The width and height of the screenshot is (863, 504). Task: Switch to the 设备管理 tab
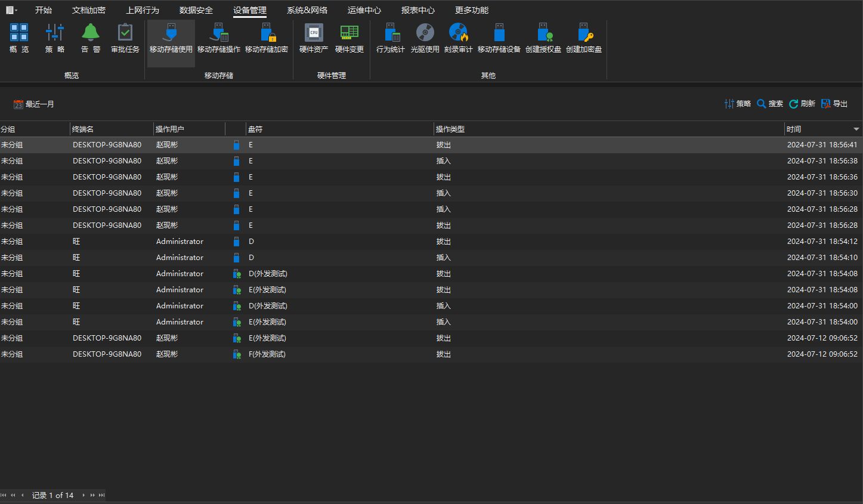250,10
